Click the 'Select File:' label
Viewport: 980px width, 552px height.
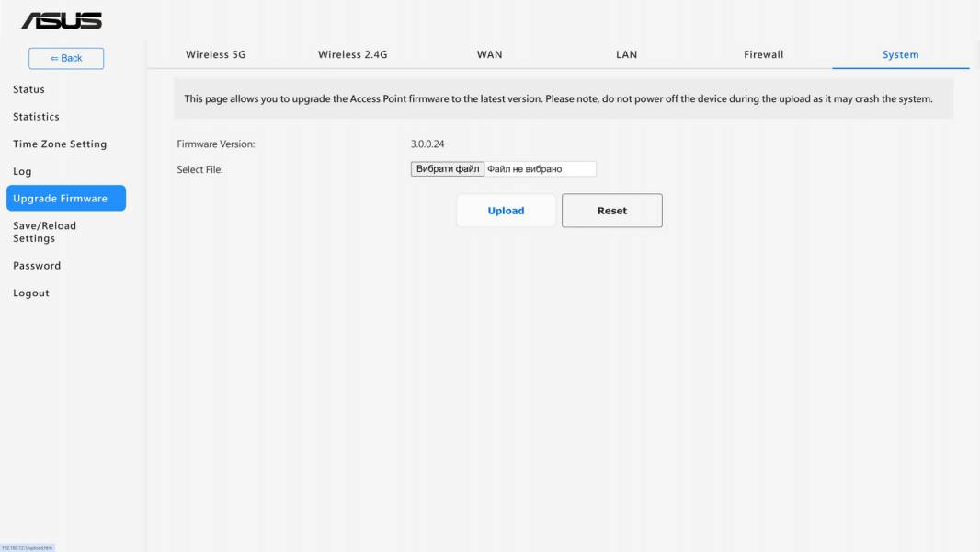coord(199,169)
